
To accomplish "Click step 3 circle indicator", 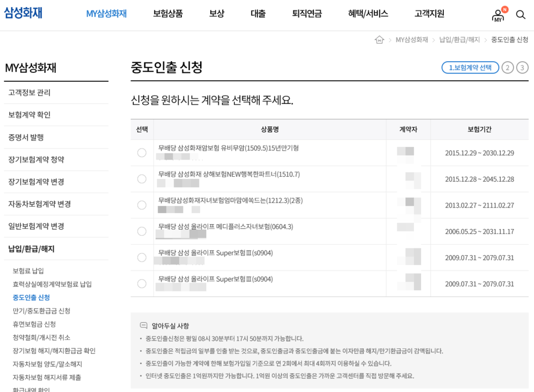I will coord(522,67).
